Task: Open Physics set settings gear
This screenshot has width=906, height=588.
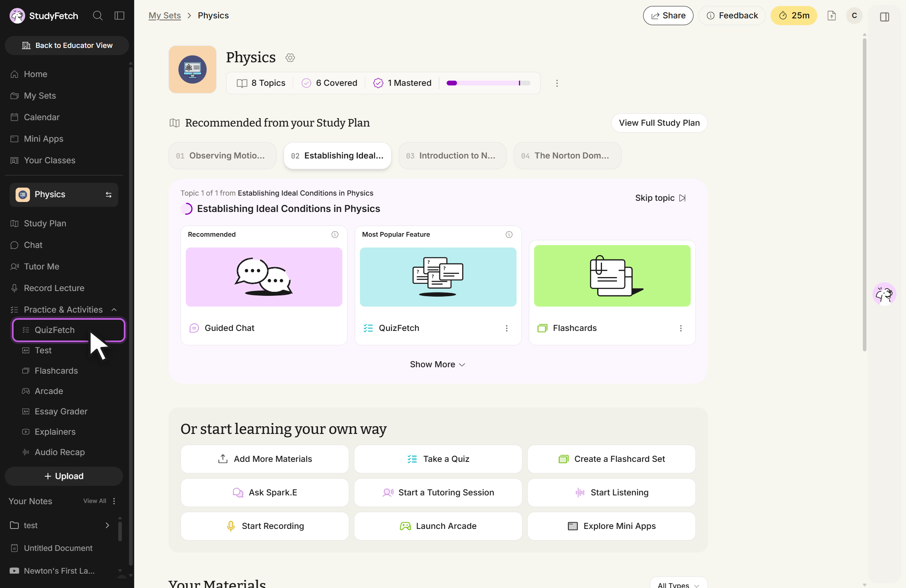Action: pyautogui.click(x=290, y=58)
